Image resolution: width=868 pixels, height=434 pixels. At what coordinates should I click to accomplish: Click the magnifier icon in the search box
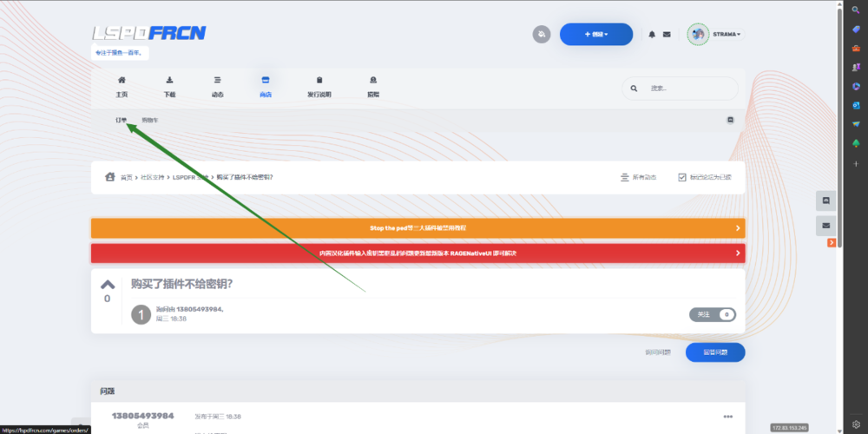click(x=634, y=88)
